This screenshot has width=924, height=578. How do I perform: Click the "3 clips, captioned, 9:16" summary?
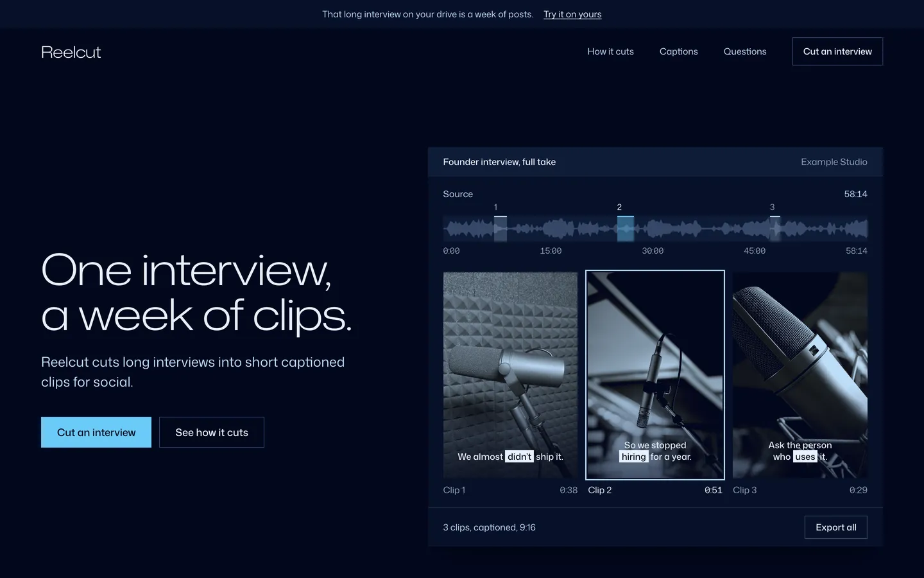tap(489, 527)
